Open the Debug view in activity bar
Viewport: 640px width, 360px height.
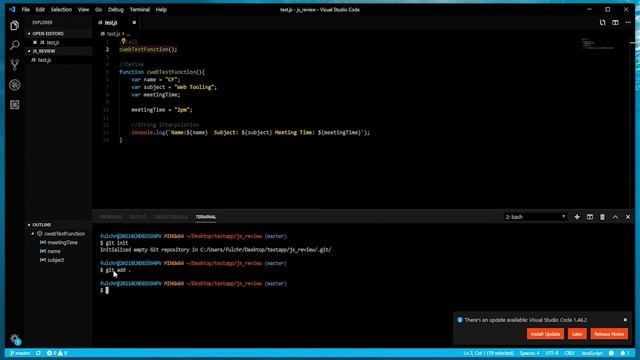(x=15, y=85)
